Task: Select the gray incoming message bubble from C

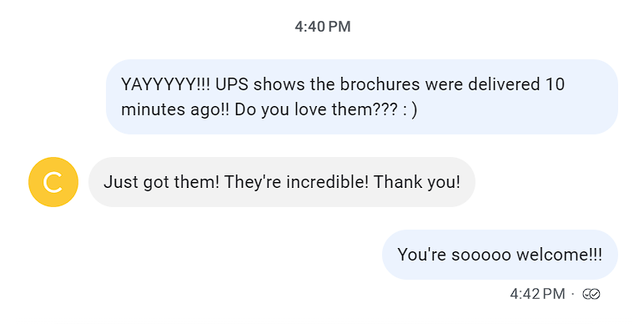Action: click(282, 182)
